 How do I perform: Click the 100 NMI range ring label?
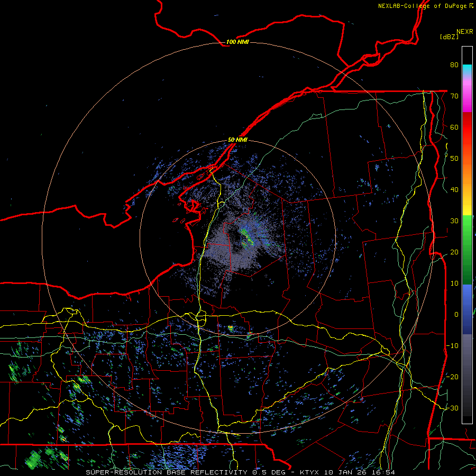coord(237,42)
